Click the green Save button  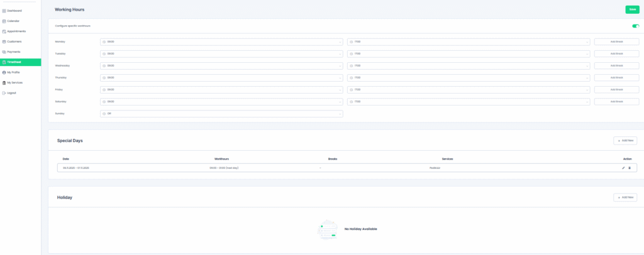click(632, 9)
